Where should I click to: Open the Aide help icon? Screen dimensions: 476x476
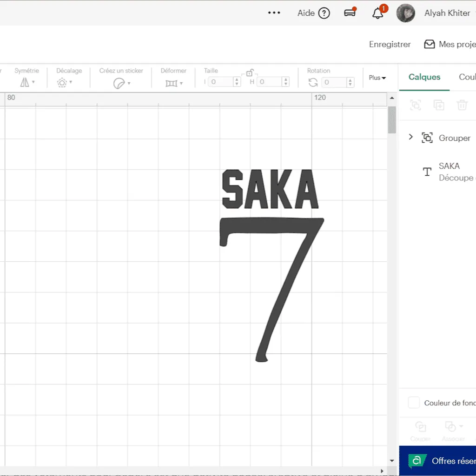click(324, 13)
